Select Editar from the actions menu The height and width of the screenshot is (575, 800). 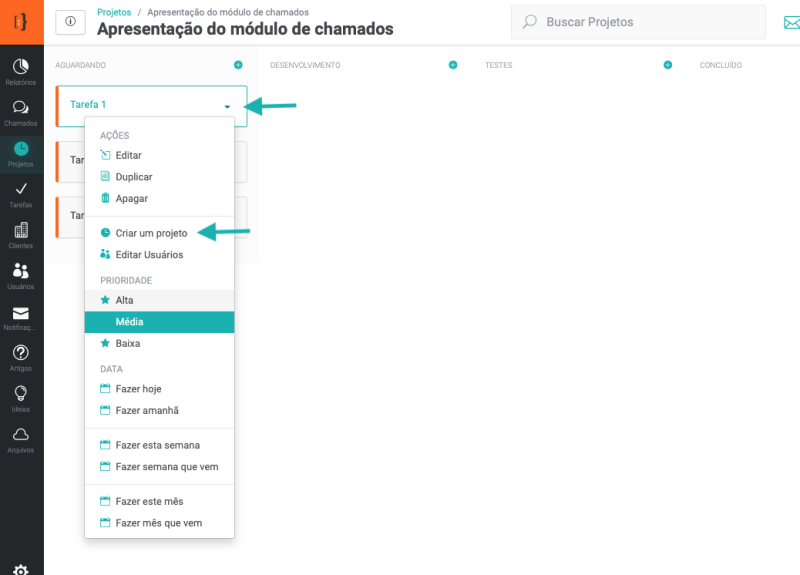click(x=128, y=155)
